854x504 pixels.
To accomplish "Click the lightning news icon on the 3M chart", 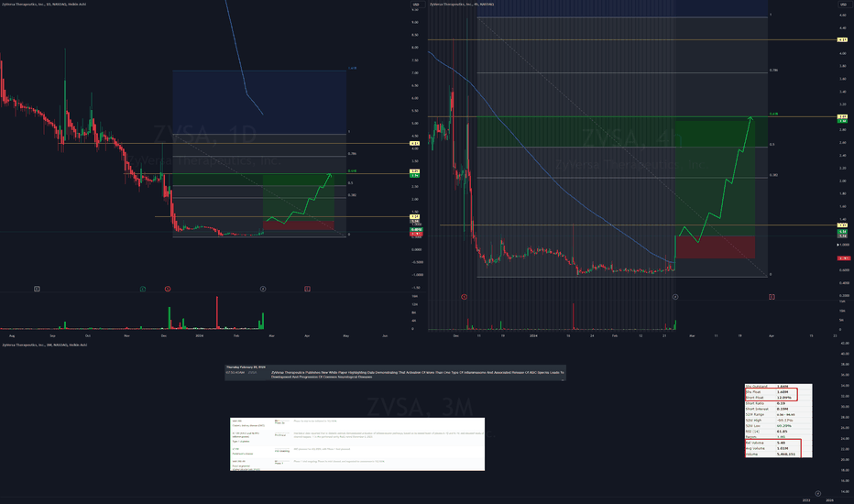I will click(x=817, y=494).
